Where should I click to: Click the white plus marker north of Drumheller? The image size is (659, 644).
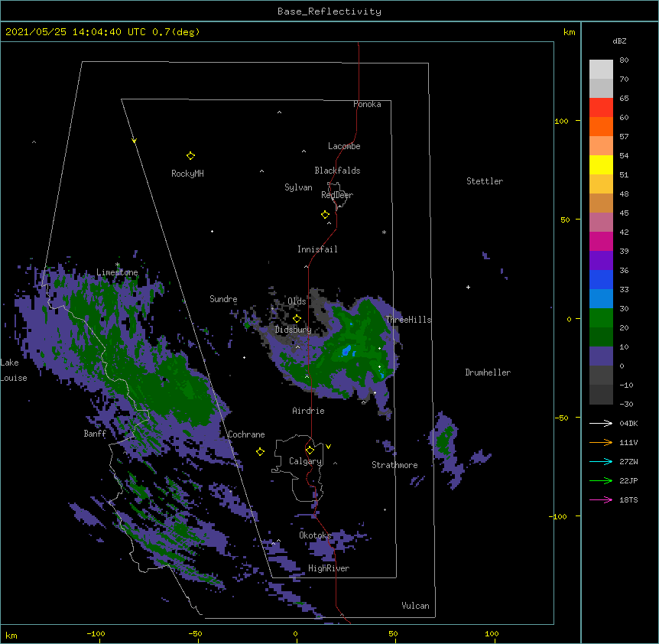click(x=468, y=287)
